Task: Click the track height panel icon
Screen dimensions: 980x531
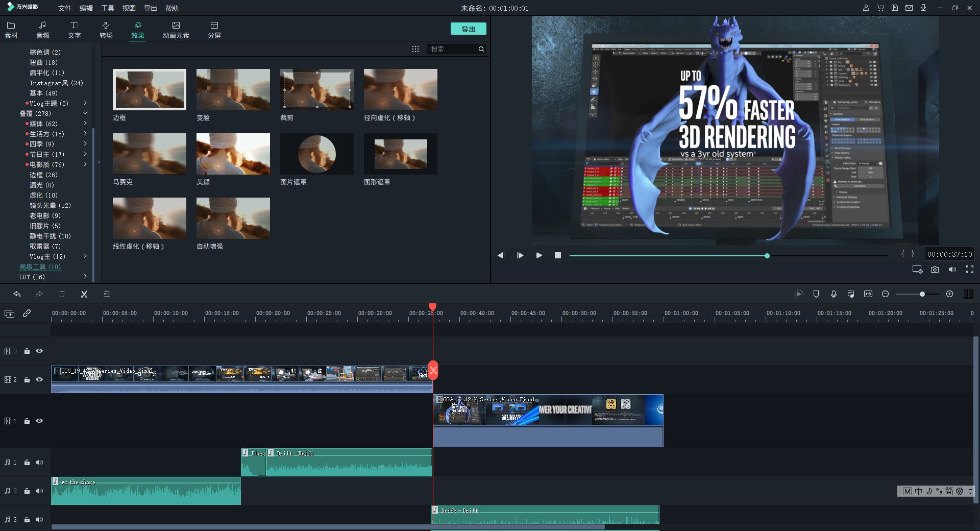Action: click(968, 294)
